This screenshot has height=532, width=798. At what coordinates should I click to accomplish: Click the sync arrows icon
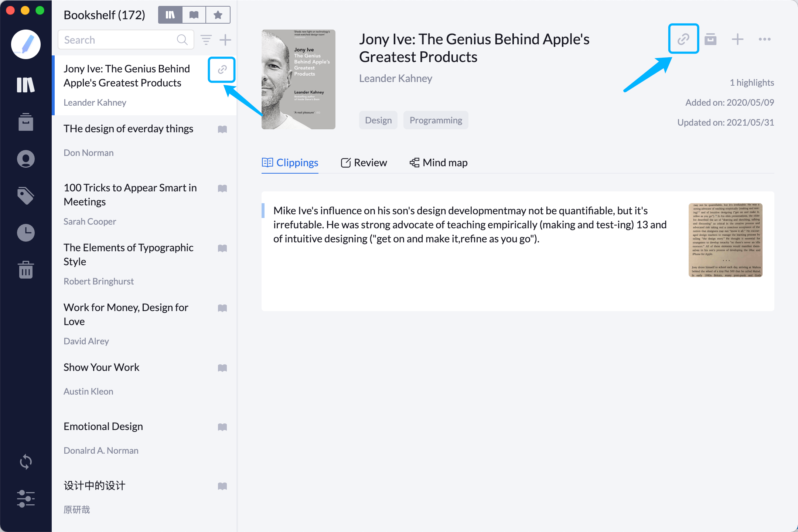point(26,462)
